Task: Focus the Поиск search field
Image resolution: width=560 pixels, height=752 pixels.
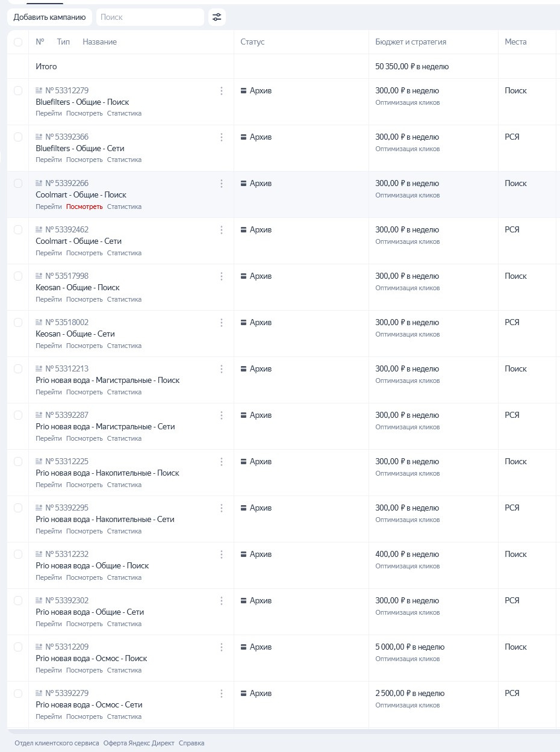Action: click(150, 17)
